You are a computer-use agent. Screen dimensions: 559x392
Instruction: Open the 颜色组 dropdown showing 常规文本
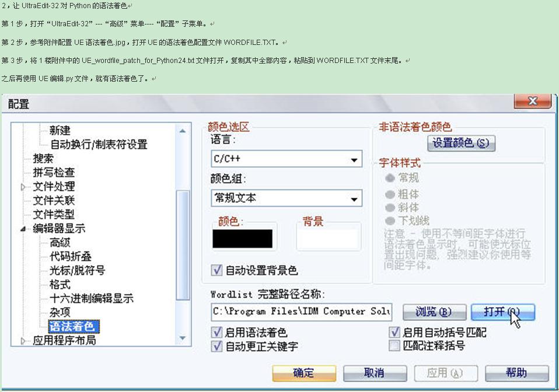[x=354, y=199]
